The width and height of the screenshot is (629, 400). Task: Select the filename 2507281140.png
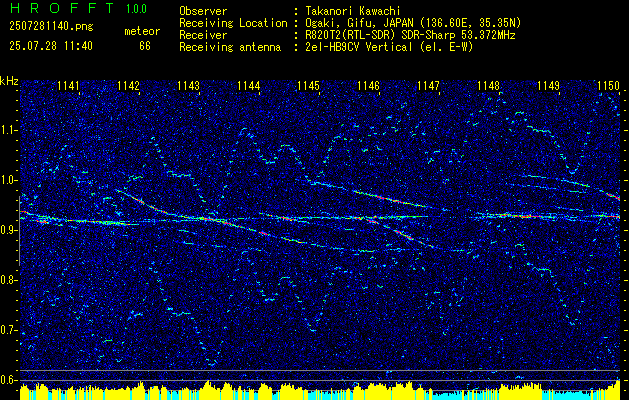(x=51, y=27)
